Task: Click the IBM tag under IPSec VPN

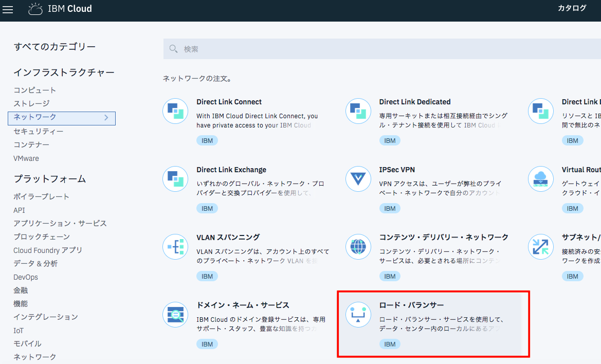Action: pyautogui.click(x=390, y=208)
